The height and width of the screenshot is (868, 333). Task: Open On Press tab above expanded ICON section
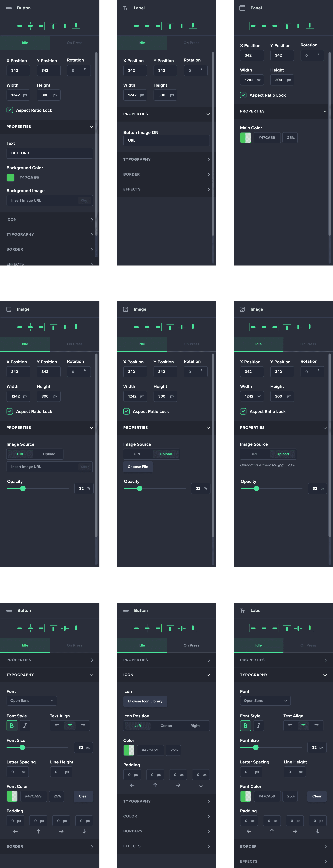coord(191,645)
